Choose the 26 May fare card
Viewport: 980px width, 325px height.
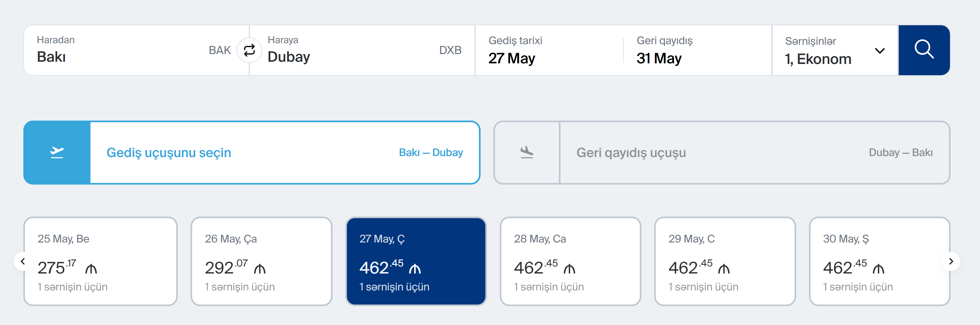click(261, 261)
